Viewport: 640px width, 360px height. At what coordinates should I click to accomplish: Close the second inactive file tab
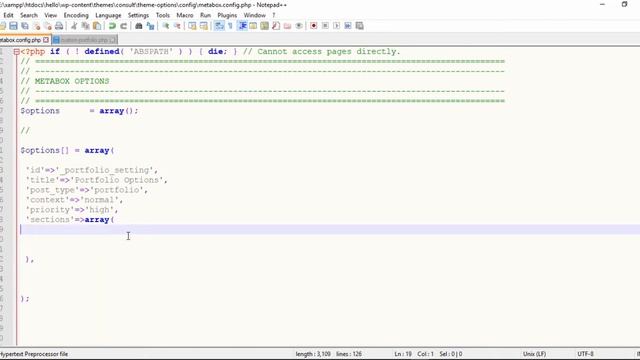point(113,40)
